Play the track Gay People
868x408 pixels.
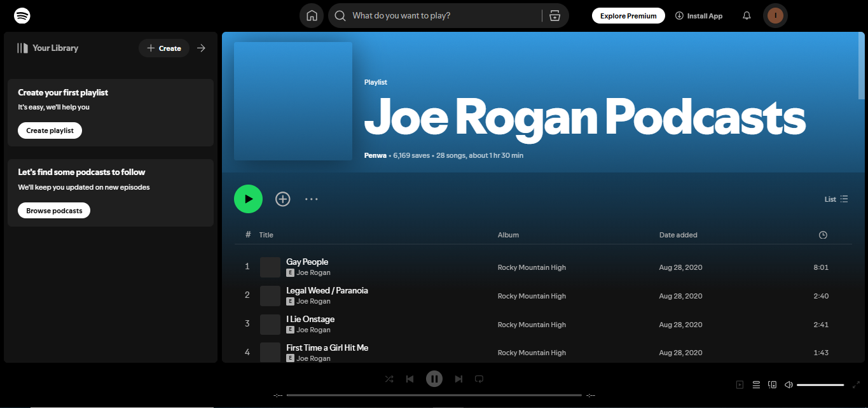[307, 262]
